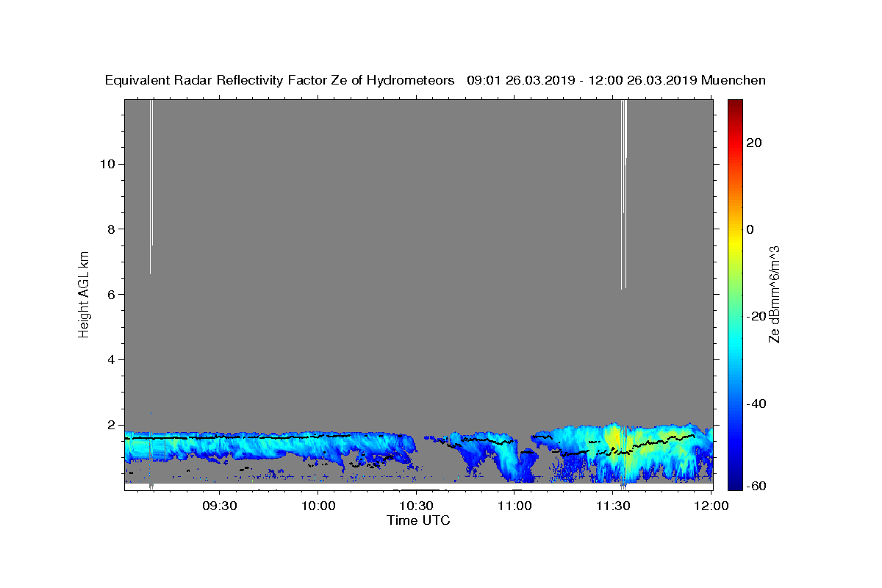
Task: Click the 11:30 time tick label
Action: point(612,506)
